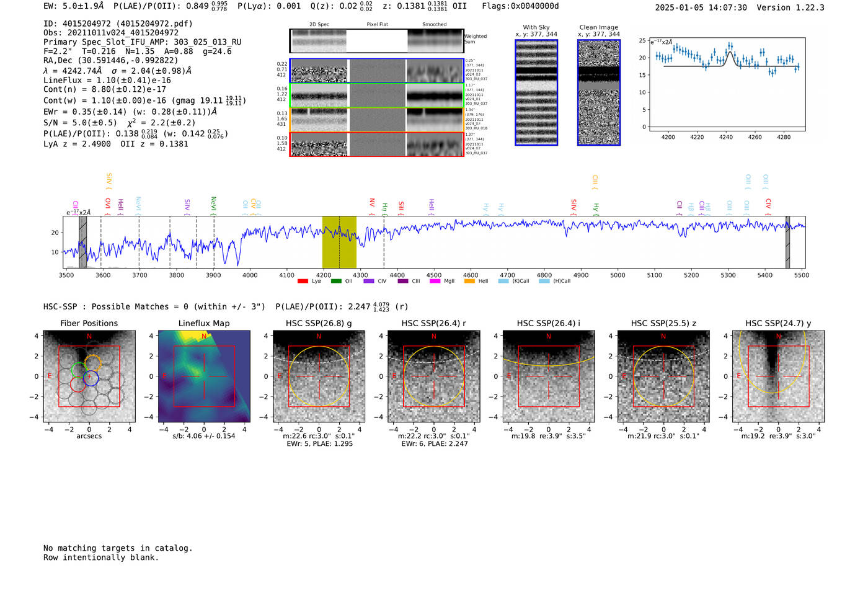Click the 'Version 1.22.3' label
This screenshot has height=591, width=868.
coord(790,7)
